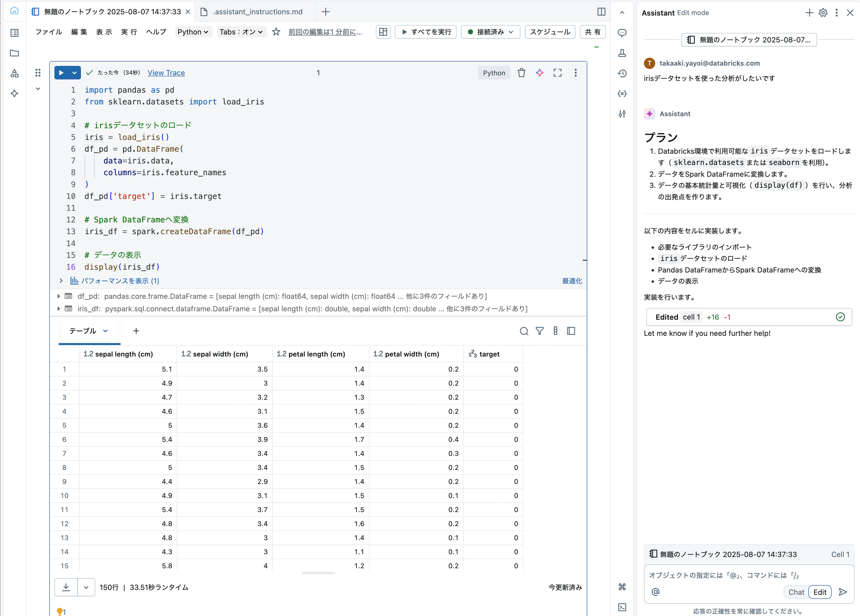Image resolution: width=860 pixels, height=616 pixels.
Task: Expand cell to fullscreen focus icon
Action: 557,73
